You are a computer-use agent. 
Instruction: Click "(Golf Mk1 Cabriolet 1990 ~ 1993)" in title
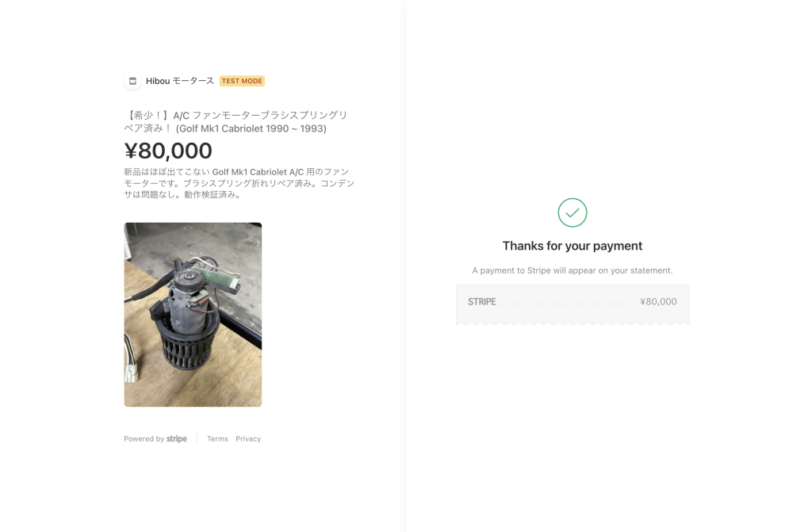(251, 128)
